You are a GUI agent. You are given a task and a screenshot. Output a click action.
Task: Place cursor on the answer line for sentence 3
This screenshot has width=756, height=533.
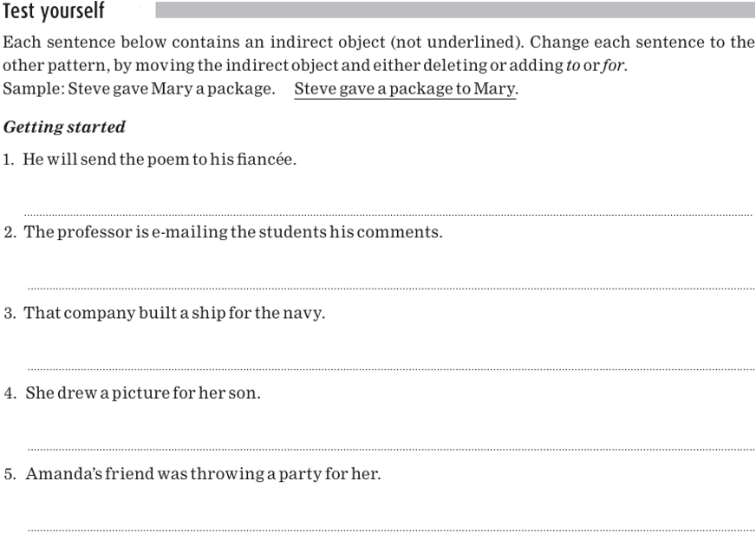click(x=390, y=369)
